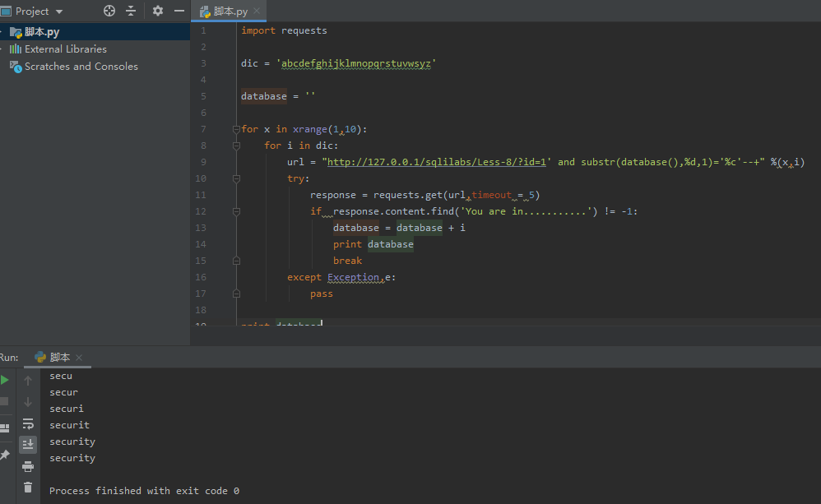Switch to the 脚本.py editor tab
821x504 pixels.
point(230,11)
